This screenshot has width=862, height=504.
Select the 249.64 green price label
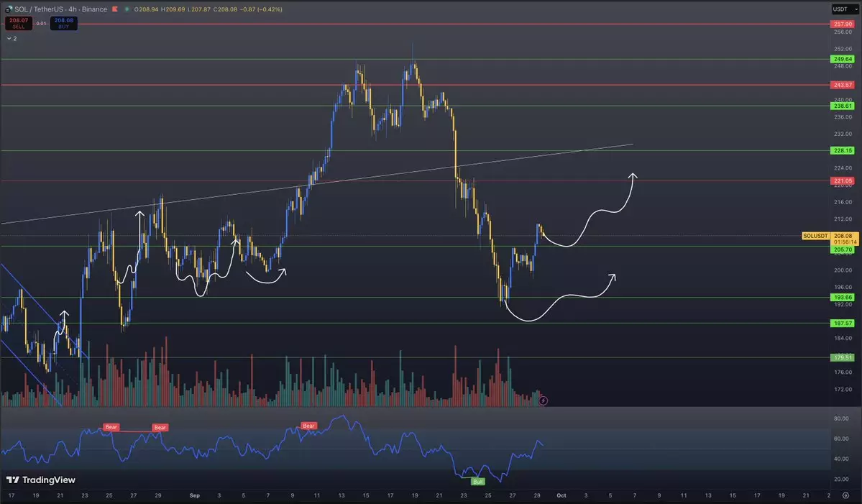(x=843, y=59)
